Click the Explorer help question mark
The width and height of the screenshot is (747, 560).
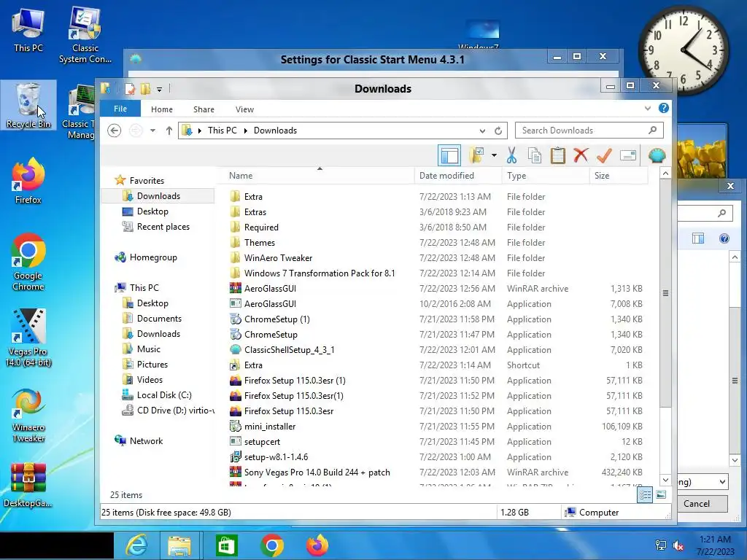pos(664,108)
